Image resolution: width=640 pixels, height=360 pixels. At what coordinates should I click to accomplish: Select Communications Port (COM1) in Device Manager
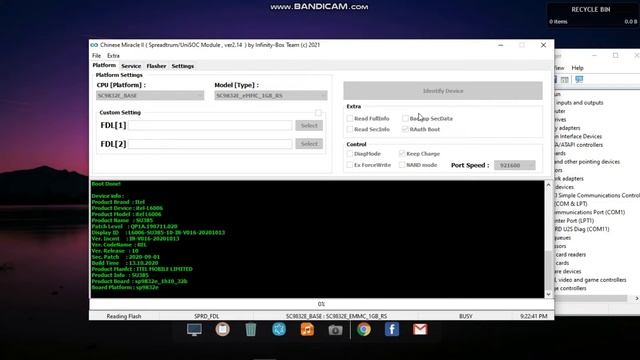[589, 212]
